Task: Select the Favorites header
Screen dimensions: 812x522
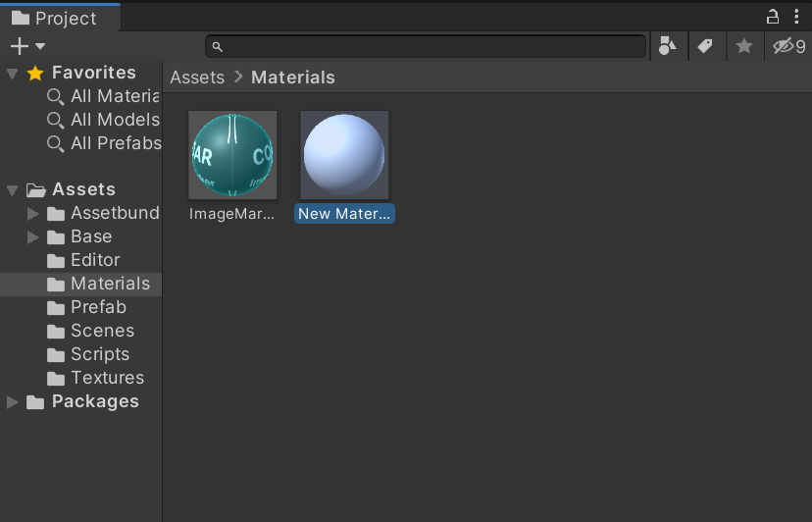Action: tap(94, 73)
